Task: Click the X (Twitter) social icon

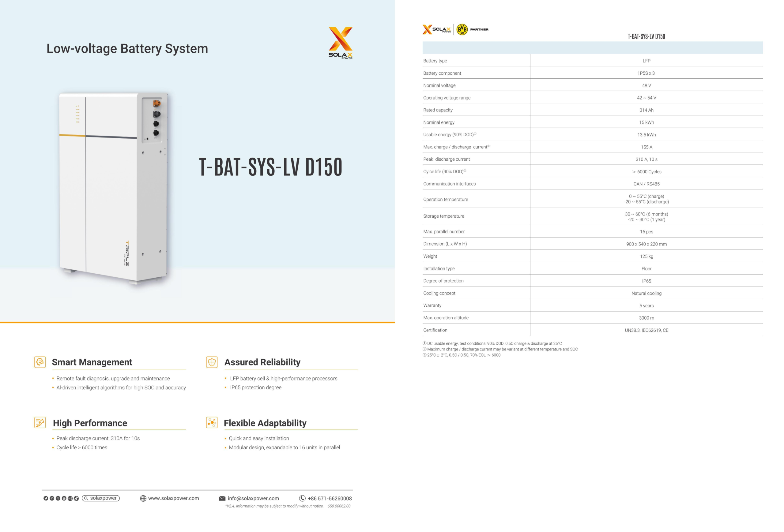Action: pos(58,498)
